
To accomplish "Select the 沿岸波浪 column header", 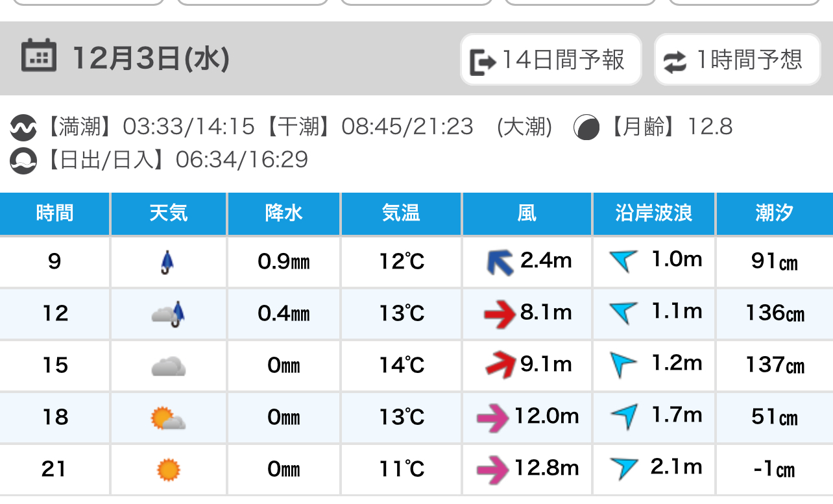I will point(653,213).
